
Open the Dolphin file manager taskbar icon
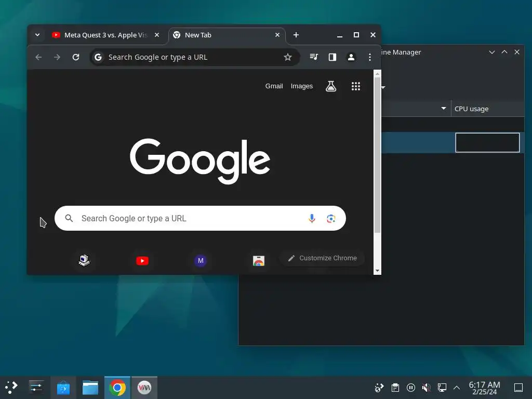point(90,388)
